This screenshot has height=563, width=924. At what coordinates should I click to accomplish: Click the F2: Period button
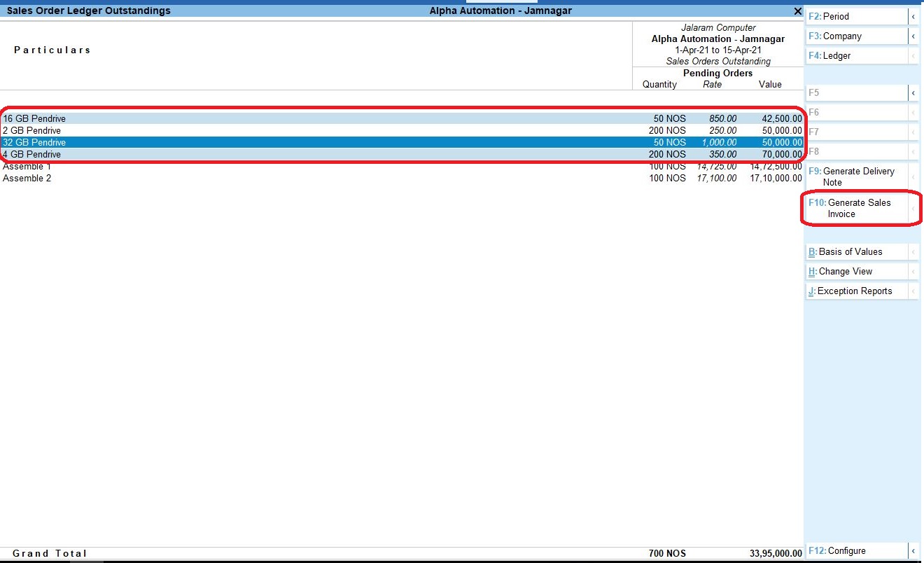(x=857, y=16)
